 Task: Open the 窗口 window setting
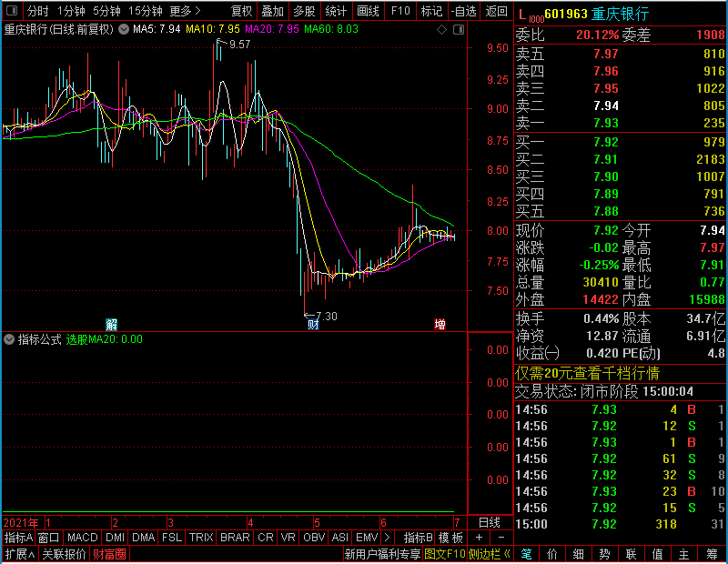[x=49, y=538]
